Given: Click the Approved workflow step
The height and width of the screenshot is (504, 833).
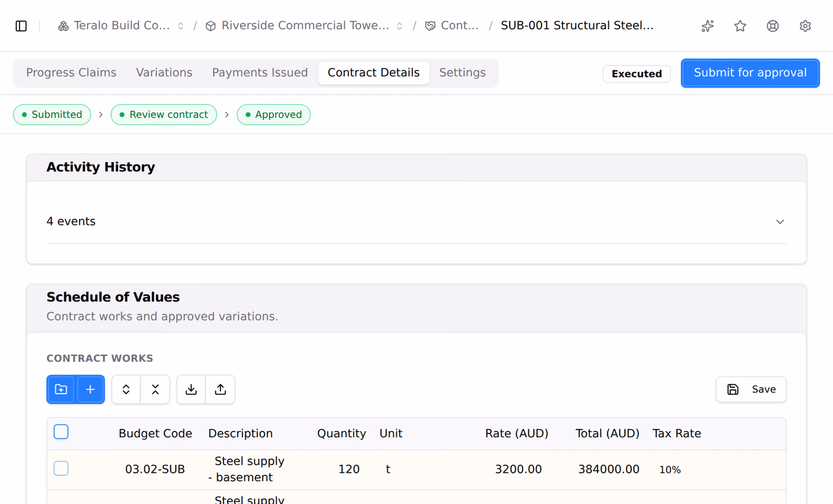Looking at the screenshot, I should (274, 115).
